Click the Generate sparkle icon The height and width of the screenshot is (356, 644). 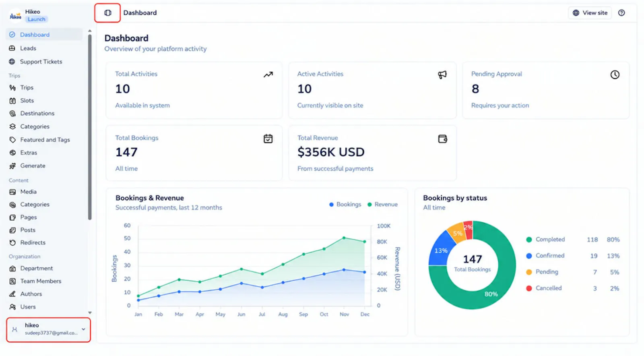click(x=12, y=166)
